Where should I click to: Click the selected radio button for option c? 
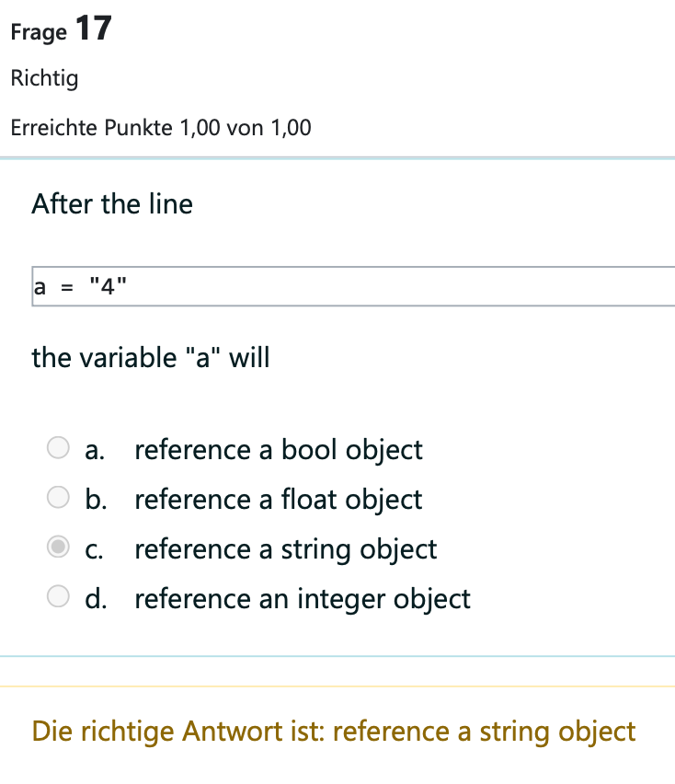click(x=59, y=548)
